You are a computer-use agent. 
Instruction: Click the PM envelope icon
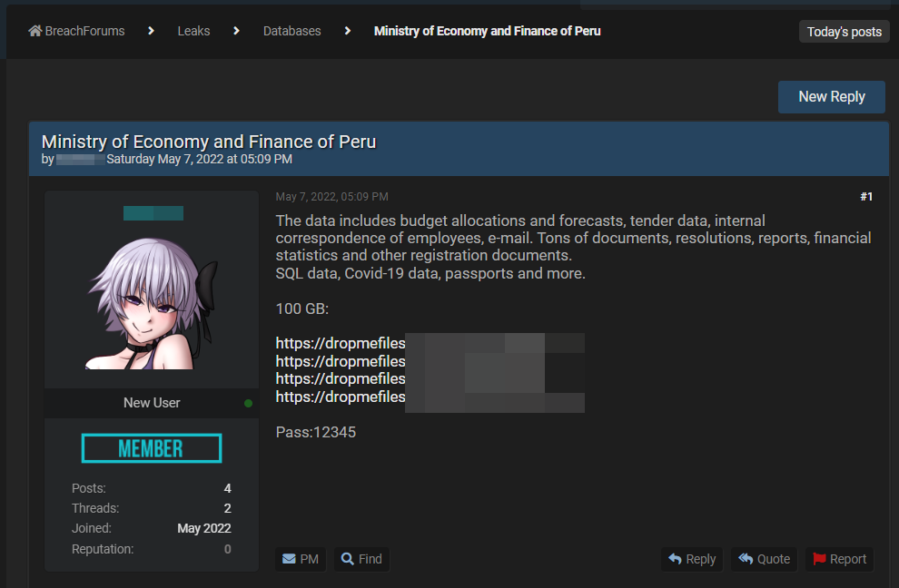289,559
